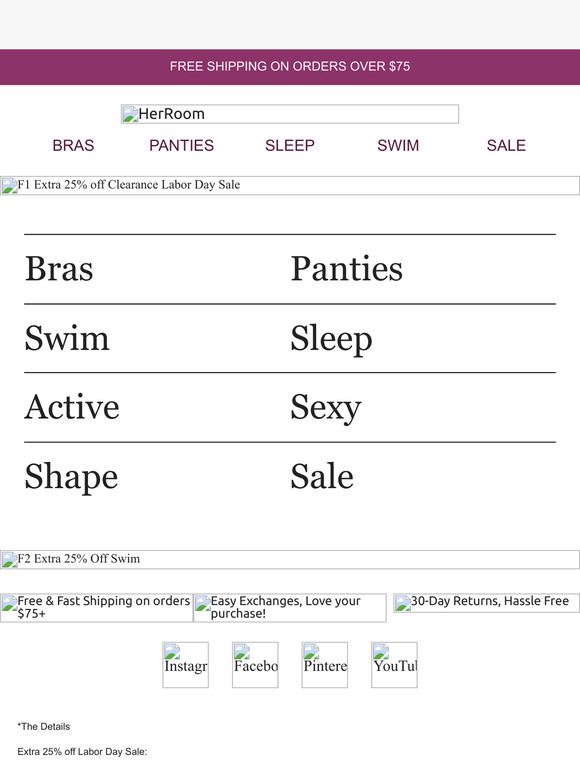Select SLEEP in the top navigation
The height and width of the screenshot is (774, 580).
(x=290, y=145)
